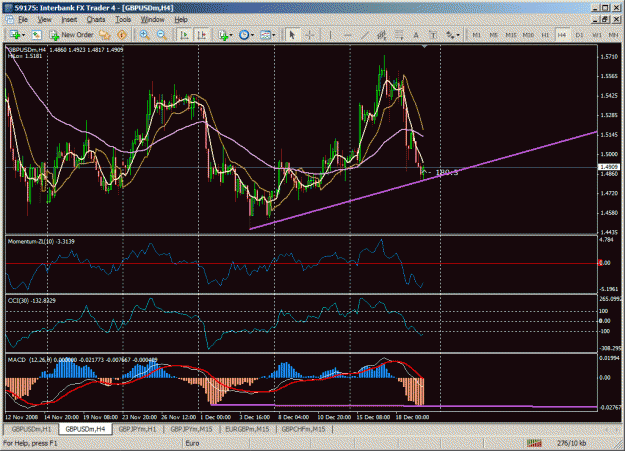
Task: Switch to the GBPJPYm,M15 chart tab
Action: [x=191, y=429]
